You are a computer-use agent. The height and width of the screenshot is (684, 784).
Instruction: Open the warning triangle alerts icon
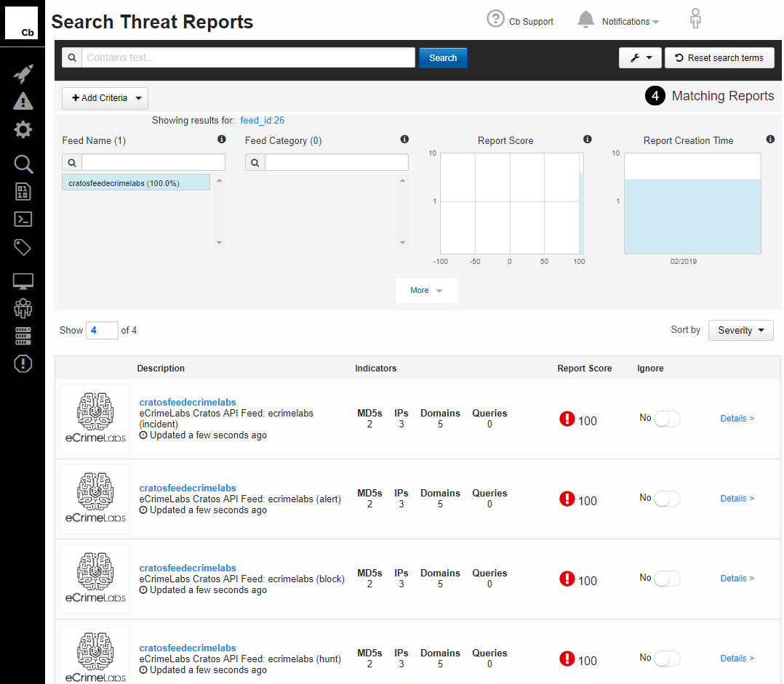[x=23, y=101]
